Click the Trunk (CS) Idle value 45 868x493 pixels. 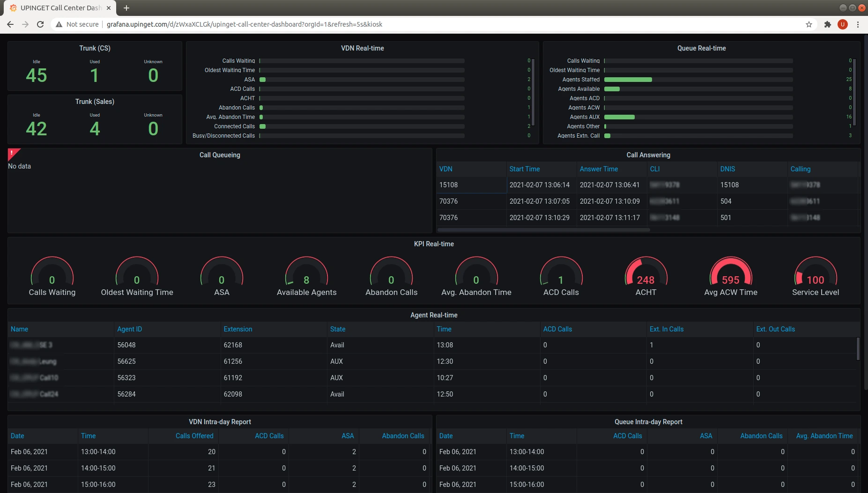click(37, 75)
